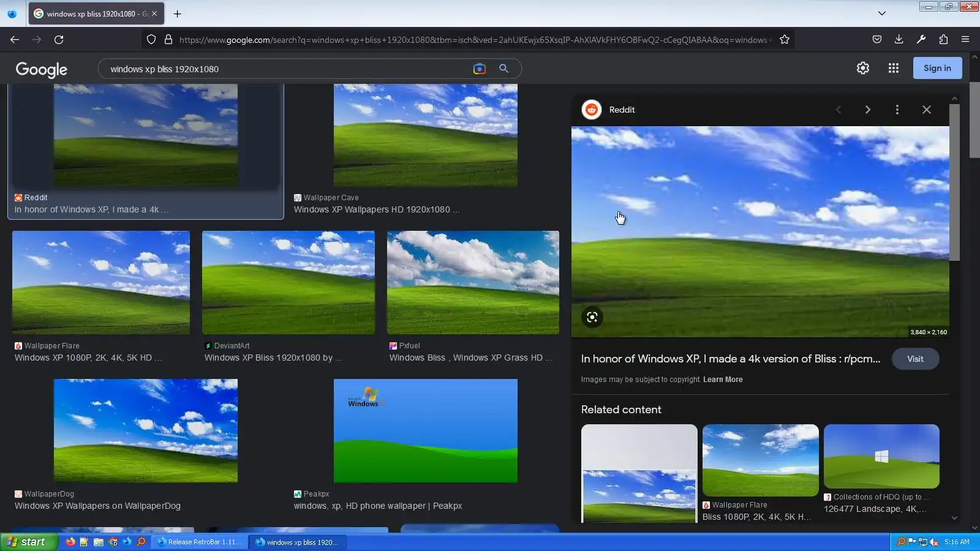Open the WallpaperDog result thumbnail

click(146, 430)
